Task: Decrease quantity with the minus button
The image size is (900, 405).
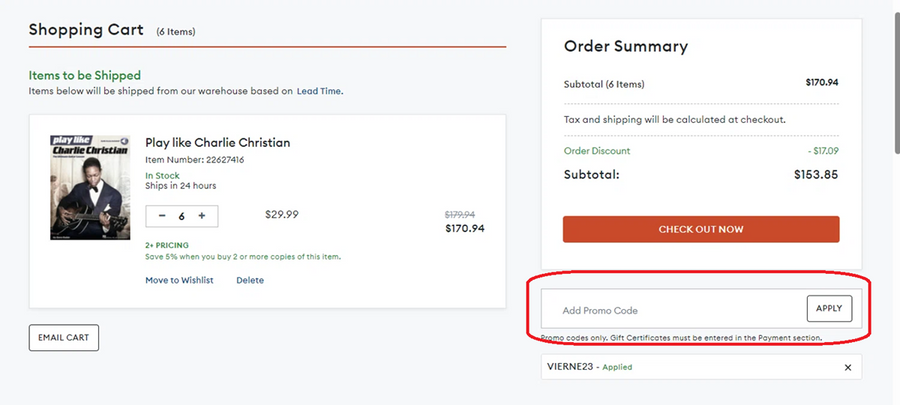Action: (x=162, y=216)
